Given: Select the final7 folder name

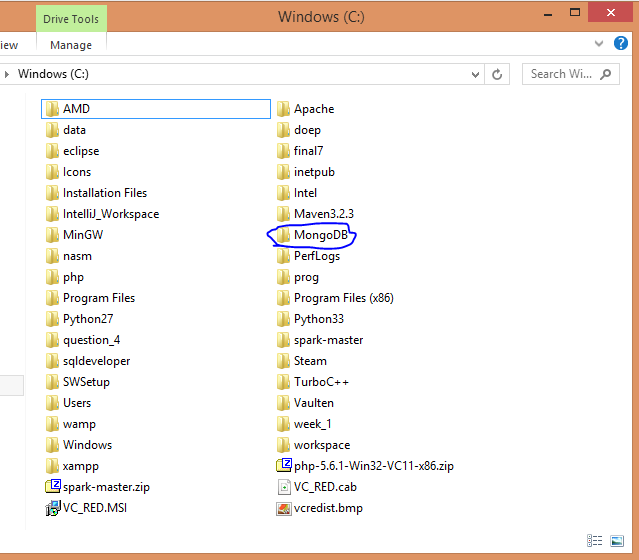Looking at the screenshot, I should [308, 151].
